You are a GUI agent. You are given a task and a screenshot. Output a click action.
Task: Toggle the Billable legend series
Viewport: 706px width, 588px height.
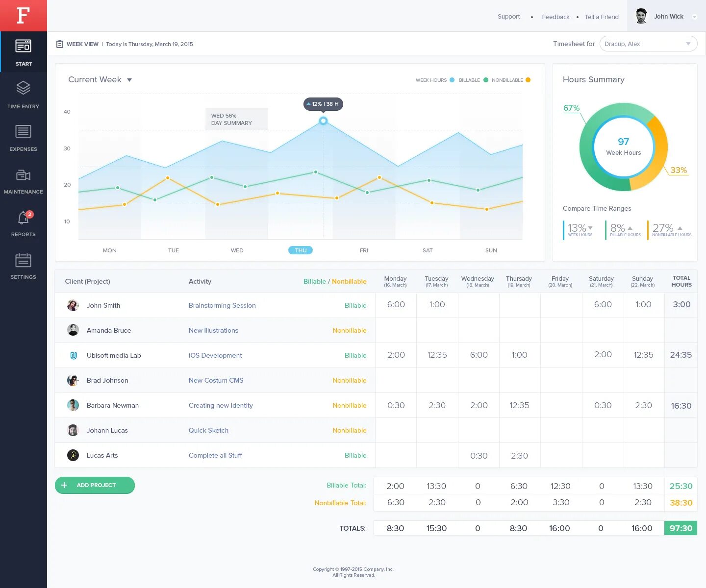(x=486, y=80)
